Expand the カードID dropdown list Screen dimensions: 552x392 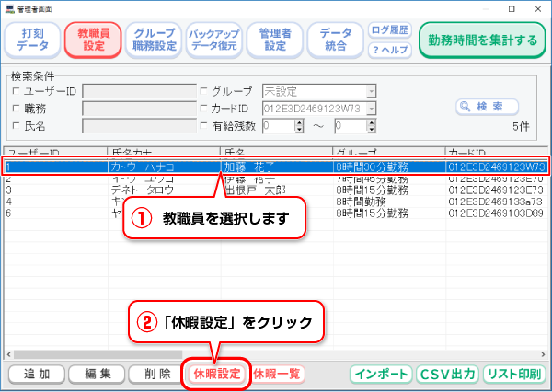[x=371, y=109]
